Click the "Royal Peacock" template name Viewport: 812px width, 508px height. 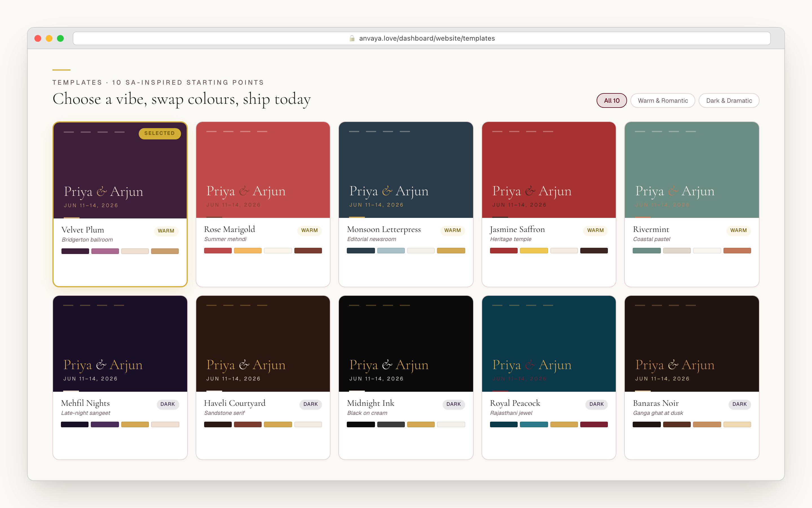[515, 403]
